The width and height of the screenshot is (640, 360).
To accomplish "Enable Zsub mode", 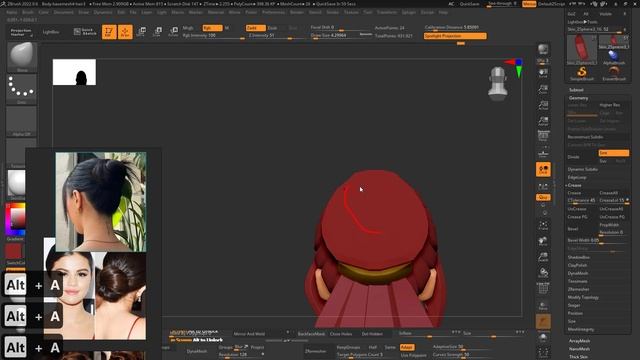I will [272, 28].
